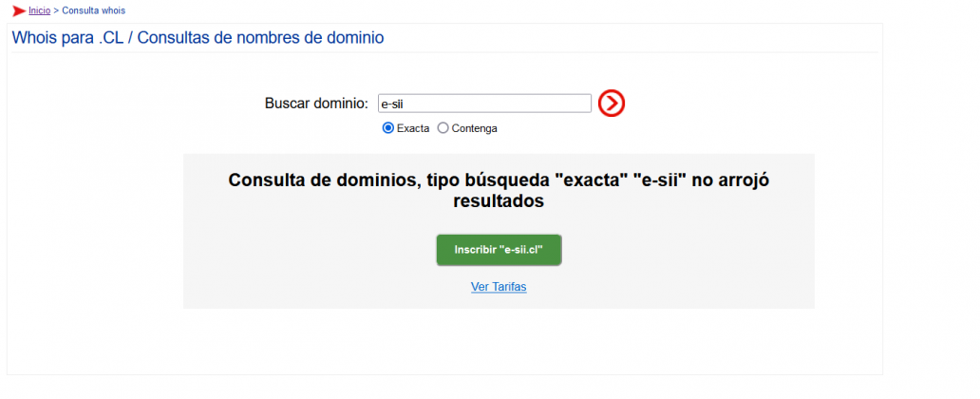Click the Exacta label text
This screenshot has height=399, width=980.
(413, 128)
